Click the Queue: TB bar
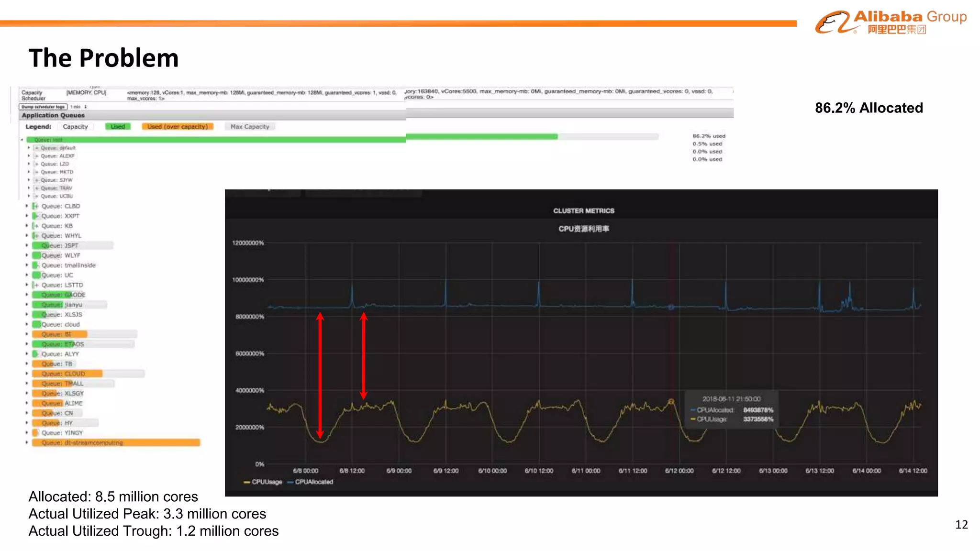980x551 pixels. (54, 364)
